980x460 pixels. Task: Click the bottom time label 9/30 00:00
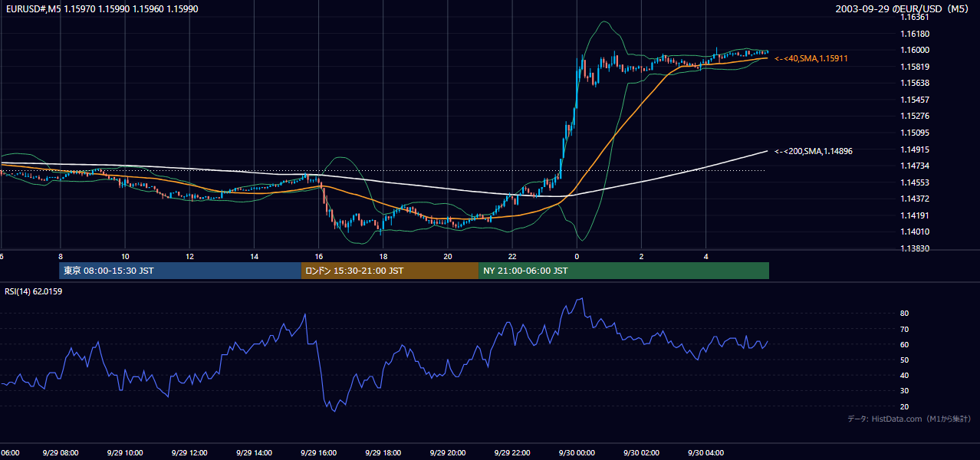tap(576, 453)
